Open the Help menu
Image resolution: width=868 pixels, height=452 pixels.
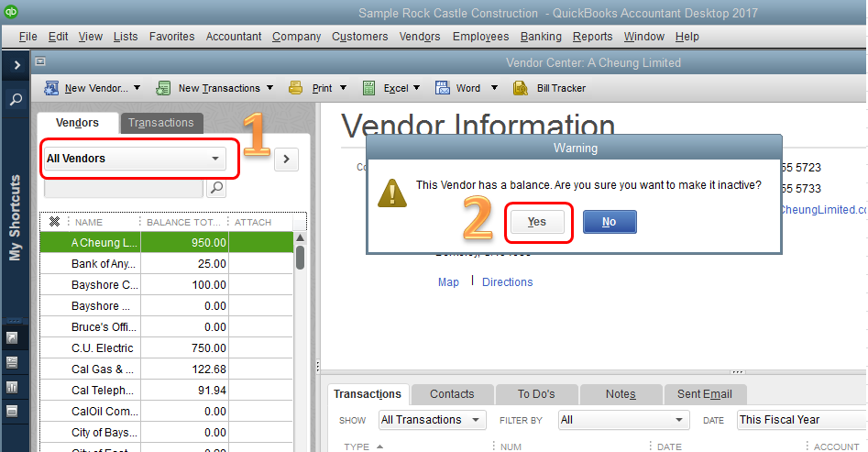click(687, 37)
